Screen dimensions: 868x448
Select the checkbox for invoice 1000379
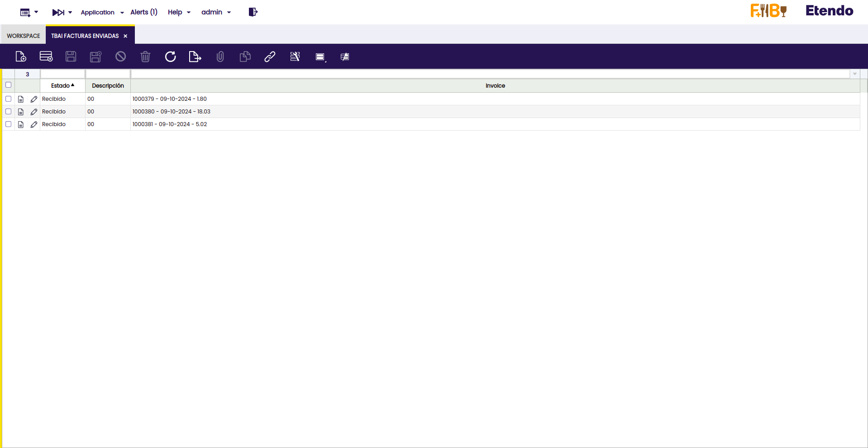click(x=8, y=99)
